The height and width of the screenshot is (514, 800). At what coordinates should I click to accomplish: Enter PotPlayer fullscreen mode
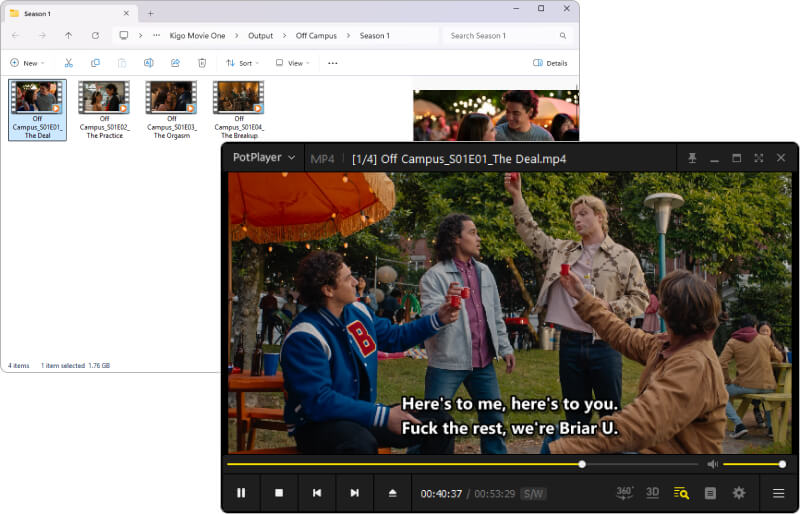point(759,158)
